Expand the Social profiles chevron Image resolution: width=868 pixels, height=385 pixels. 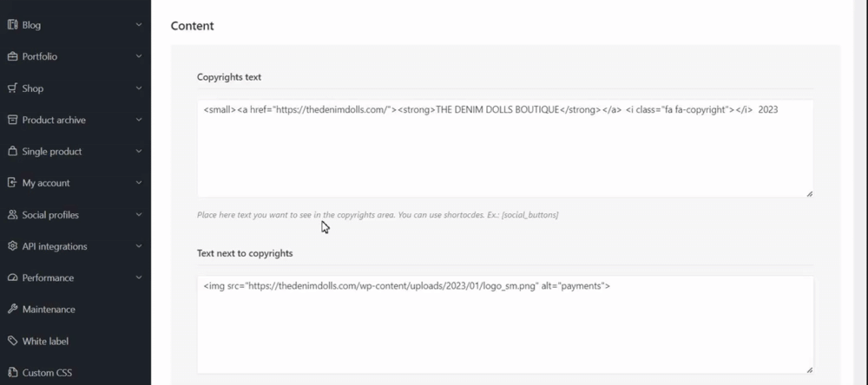click(x=139, y=215)
